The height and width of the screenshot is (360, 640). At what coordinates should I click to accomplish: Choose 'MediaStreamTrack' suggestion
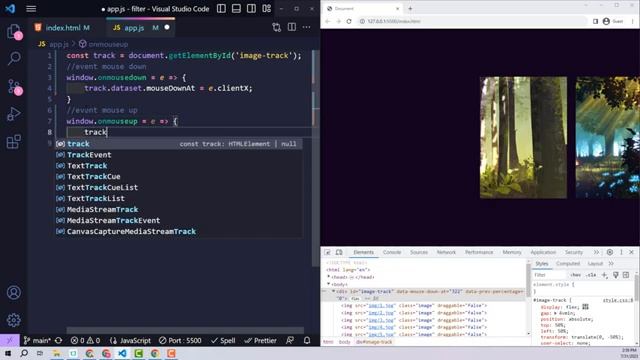179,209
